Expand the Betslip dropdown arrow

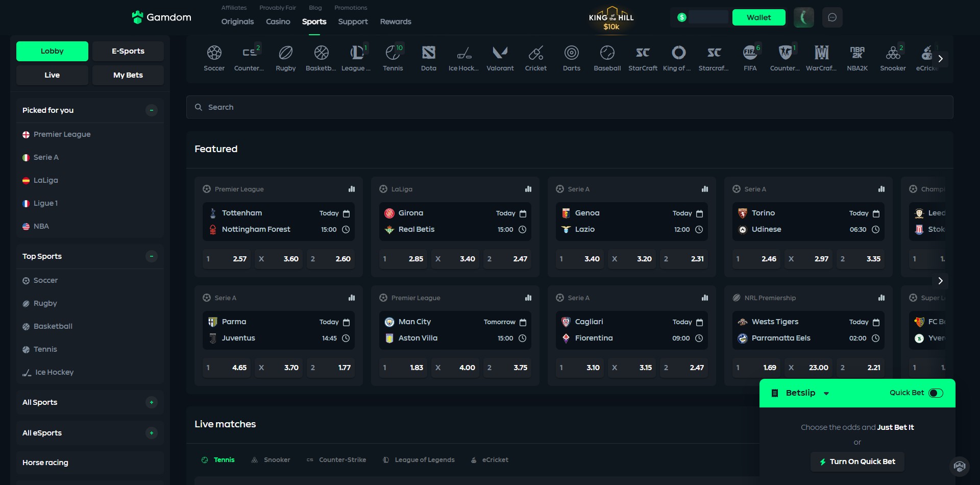click(826, 394)
